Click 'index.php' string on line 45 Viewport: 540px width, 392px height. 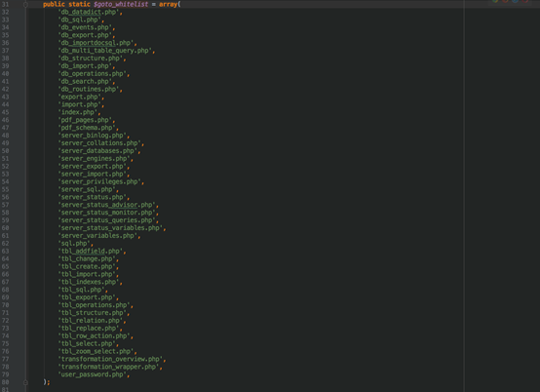tap(77, 112)
